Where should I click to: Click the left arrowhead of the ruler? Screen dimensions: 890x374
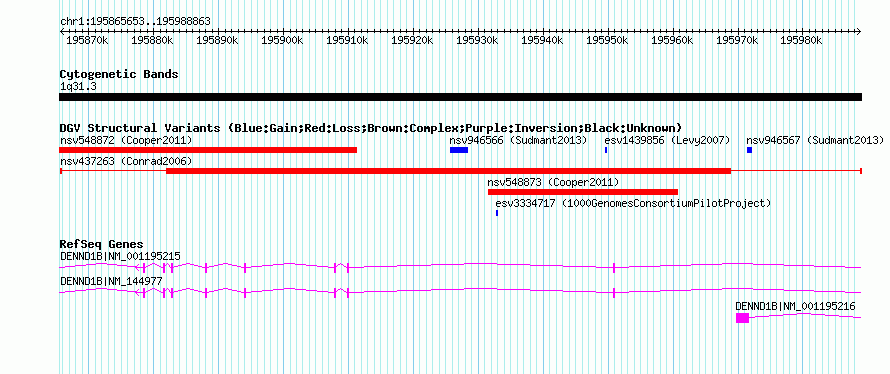pyautogui.click(x=62, y=32)
